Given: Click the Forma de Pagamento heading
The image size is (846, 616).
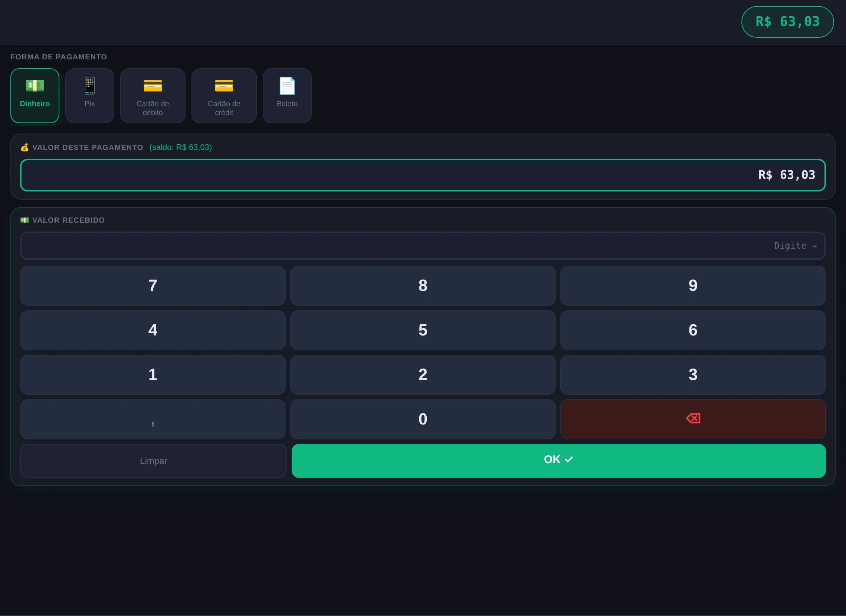Looking at the screenshot, I should tap(59, 57).
